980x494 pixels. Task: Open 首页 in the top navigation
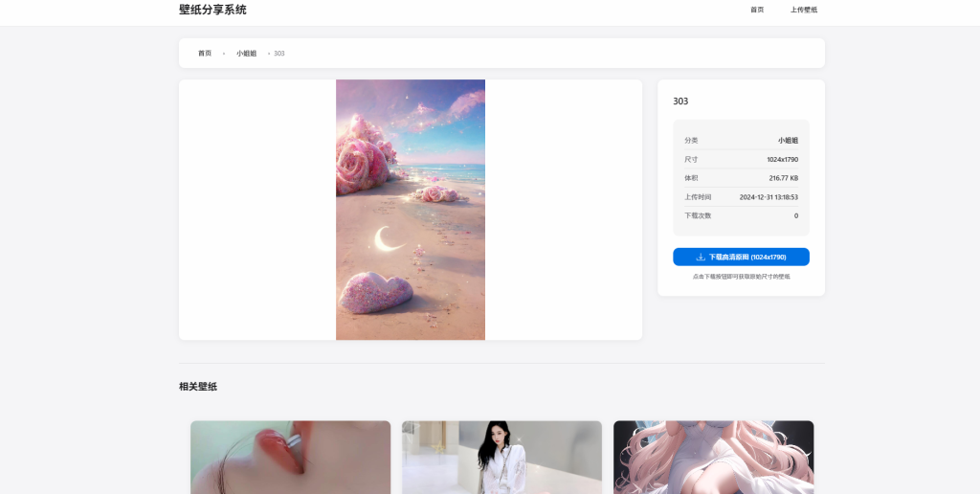757,10
